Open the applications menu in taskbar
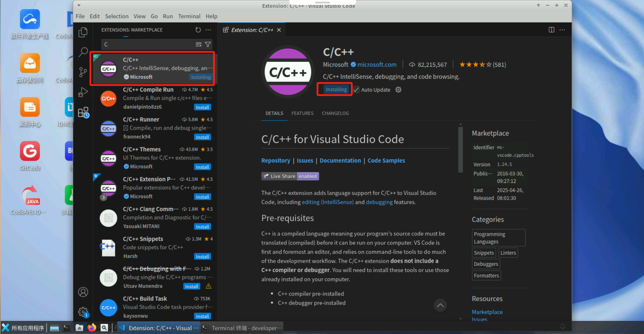The width and height of the screenshot is (644, 334). tap(23, 328)
